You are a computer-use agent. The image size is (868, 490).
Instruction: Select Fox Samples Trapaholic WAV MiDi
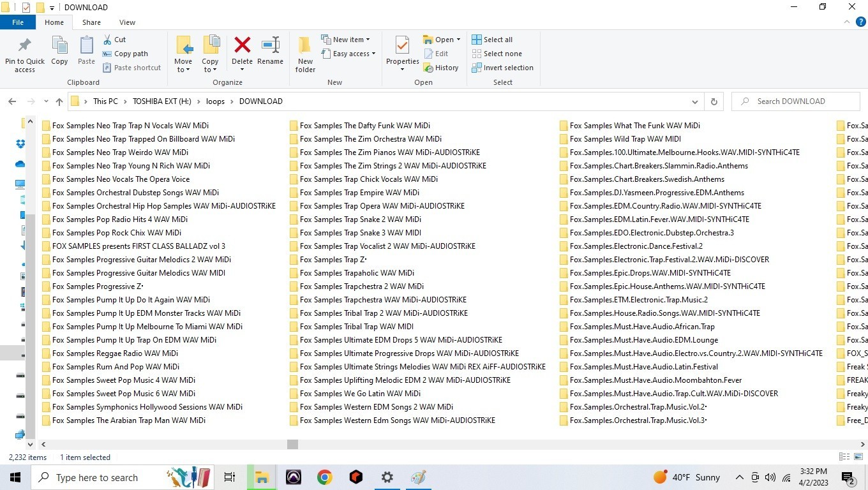352,273
